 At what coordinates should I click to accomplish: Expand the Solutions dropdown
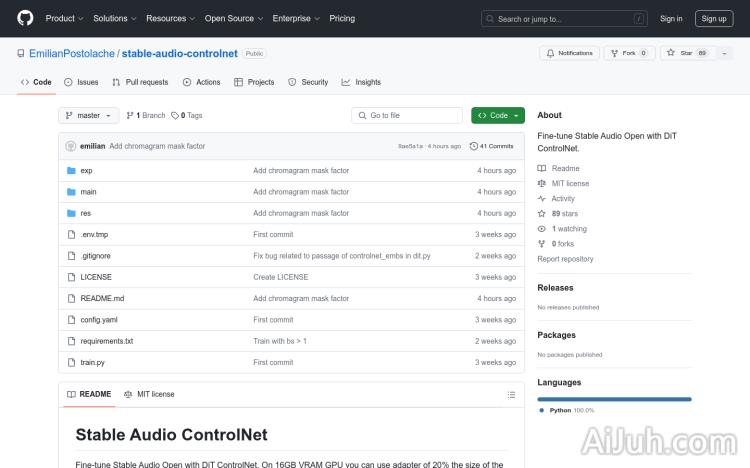pyautogui.click(x=114, y=18)
